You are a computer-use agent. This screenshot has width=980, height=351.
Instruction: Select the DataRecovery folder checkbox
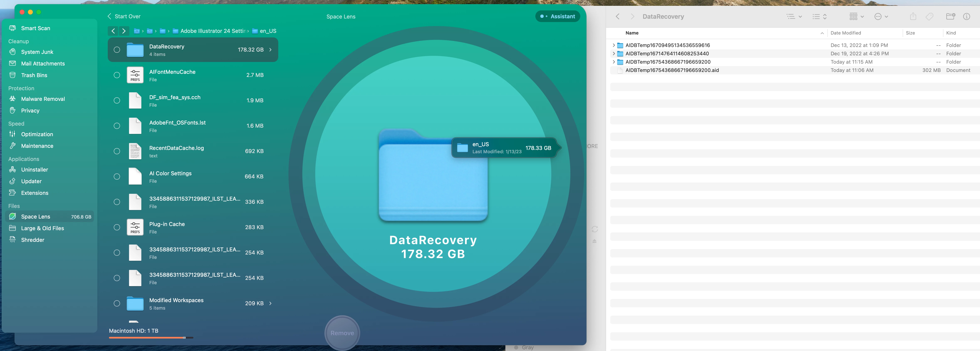[117, 50]
